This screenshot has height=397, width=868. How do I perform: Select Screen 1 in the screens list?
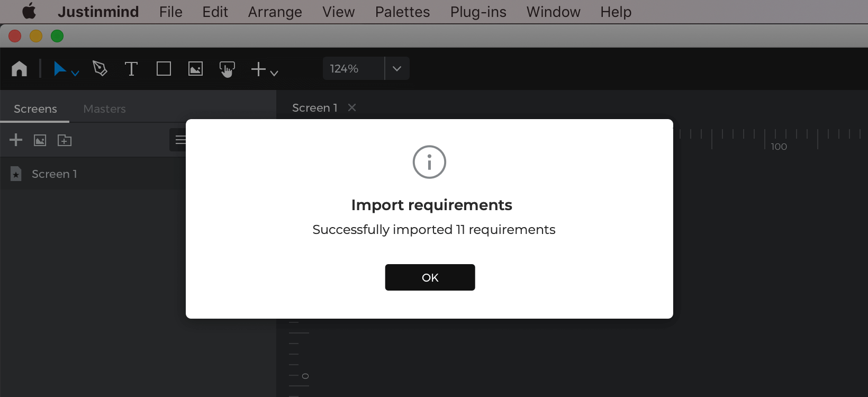tap(93, 174)
